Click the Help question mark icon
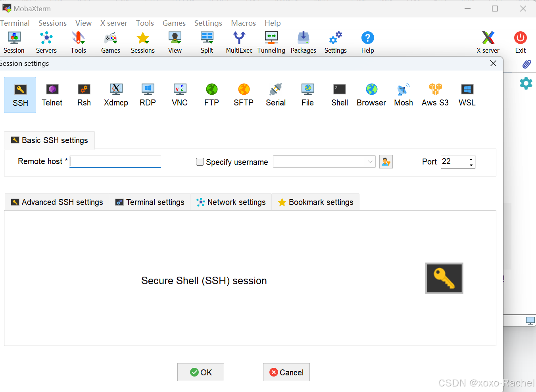Viewport: 536px width, 392px height. [x=368, y=42]
